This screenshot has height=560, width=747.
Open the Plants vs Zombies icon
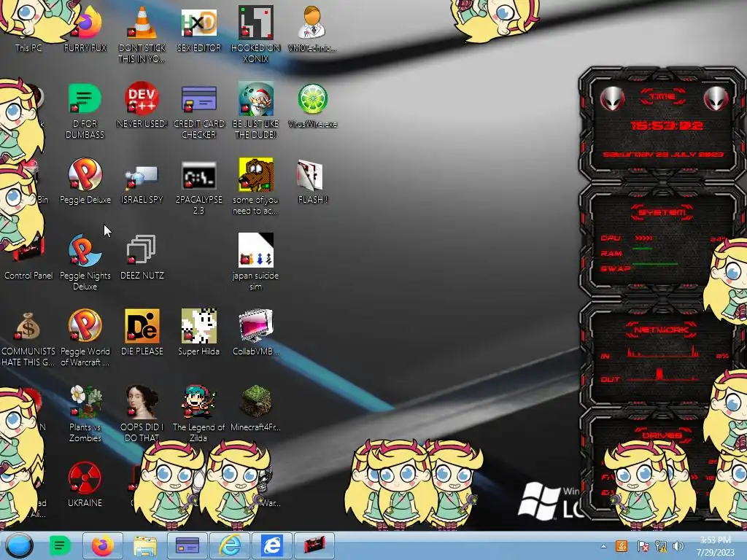(85, 413)
